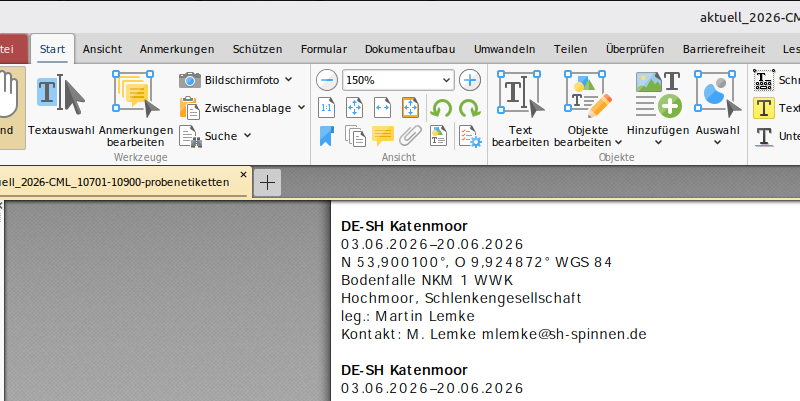Open the Formular ribbon tab
This screenshot has height=401, width=800.
324,49
